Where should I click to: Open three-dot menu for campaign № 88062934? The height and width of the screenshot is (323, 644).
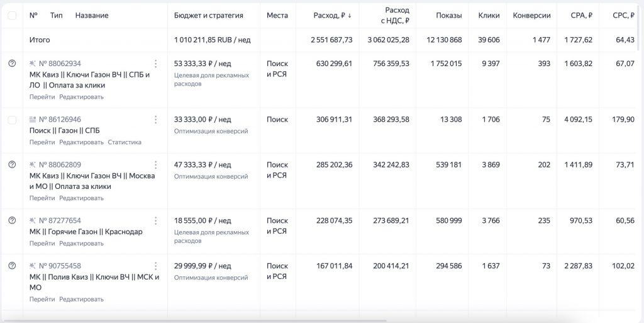[x=155, y=64]
